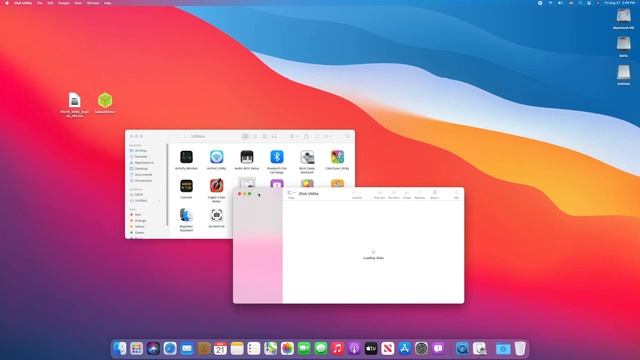The height and width of the screenshot is (360, 640).
Task: Open Safari from the Dock
Action: click(170, 348)
